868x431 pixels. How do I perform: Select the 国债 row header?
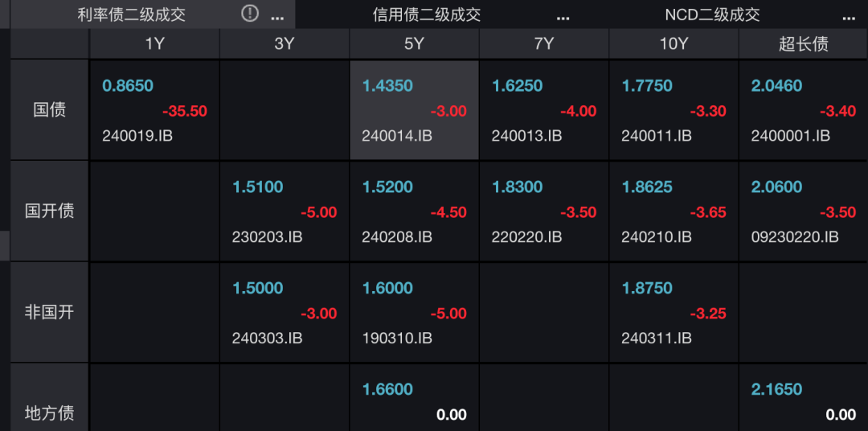pos(49,110)
